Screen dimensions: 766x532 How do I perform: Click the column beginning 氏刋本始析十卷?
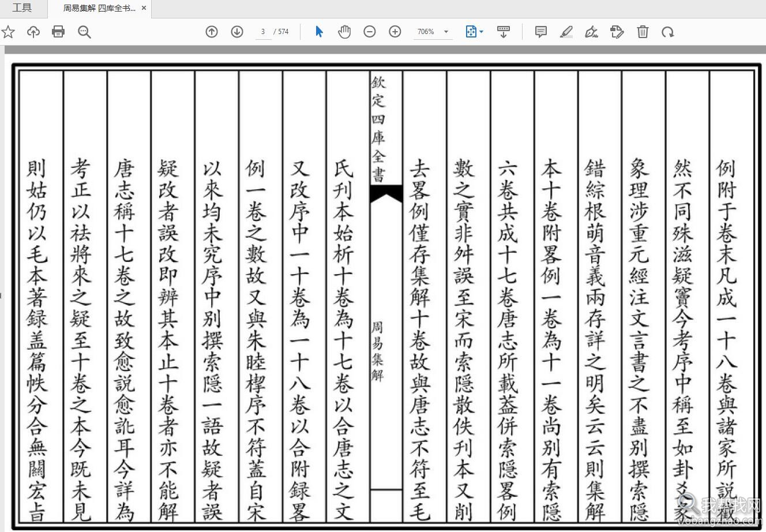pos(344,340)
